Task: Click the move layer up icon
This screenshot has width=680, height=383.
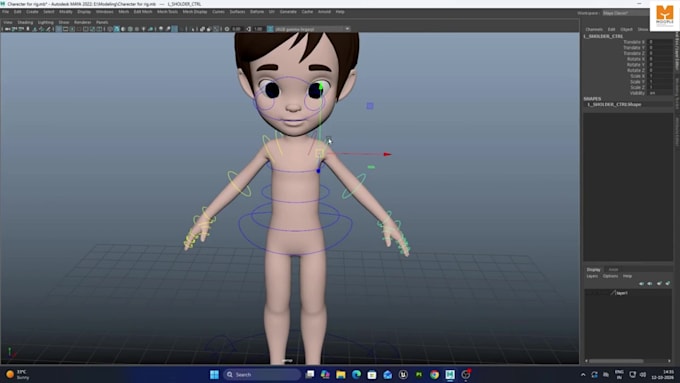Action: 641,283
